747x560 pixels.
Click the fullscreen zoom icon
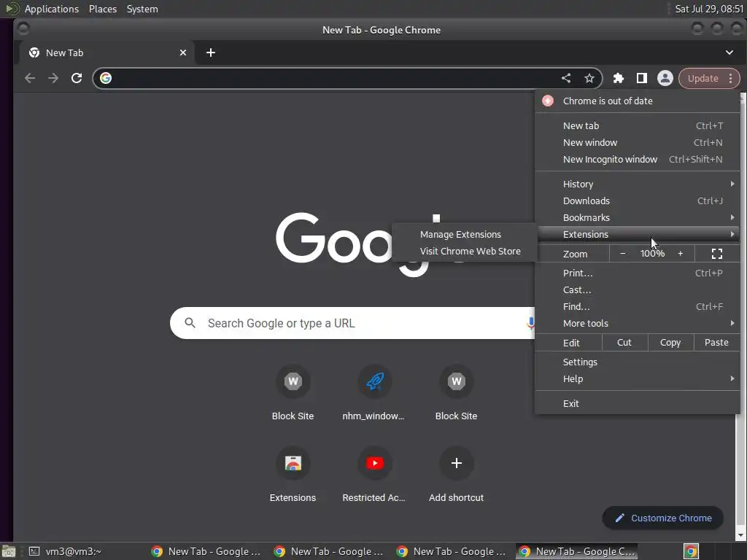[x=716, y=254]
